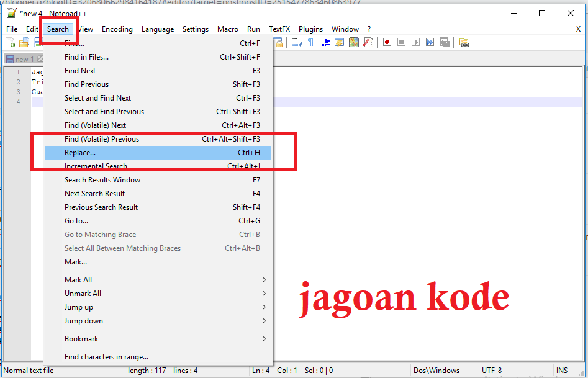Close the document with the menu bar X
The height and width of the screenshot is (378, 588).
[578, 29]
